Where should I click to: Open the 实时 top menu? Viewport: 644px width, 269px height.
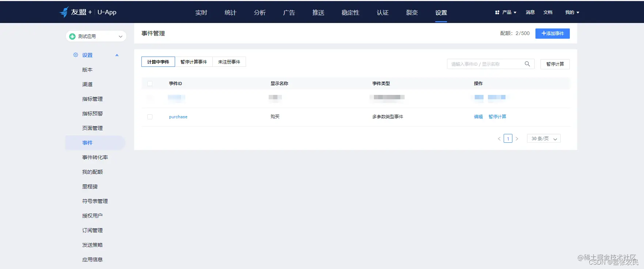pyautogui.click(x=201, y=12)
